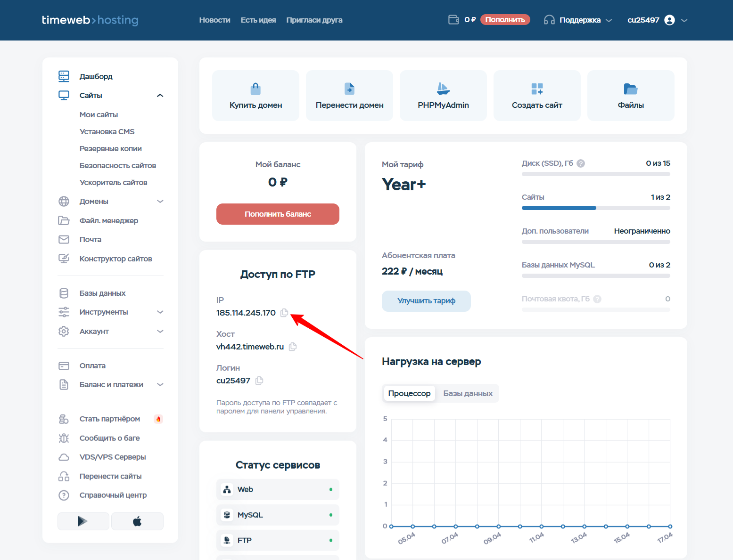The height and width of the screenshot is (560, 733).
Task: Click the timeweb hosting logo
Action: [x=90, y=20]
